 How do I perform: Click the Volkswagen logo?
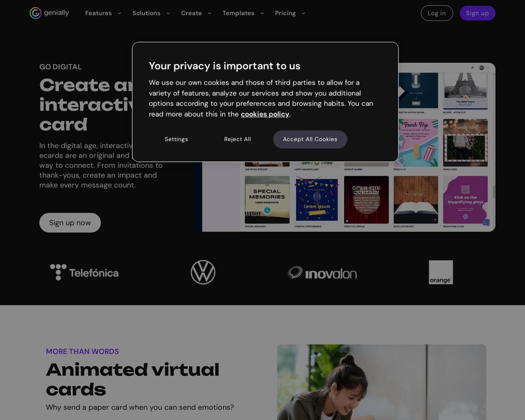(x=203, y=272)
